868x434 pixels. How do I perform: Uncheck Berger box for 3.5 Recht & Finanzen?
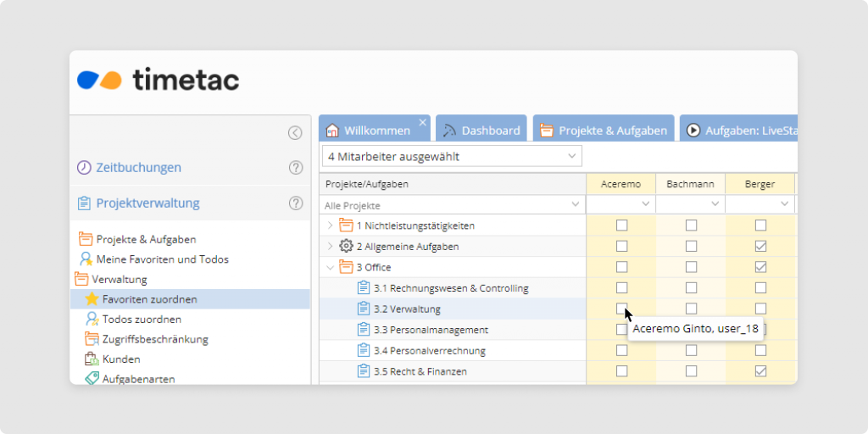pos(760,371)
